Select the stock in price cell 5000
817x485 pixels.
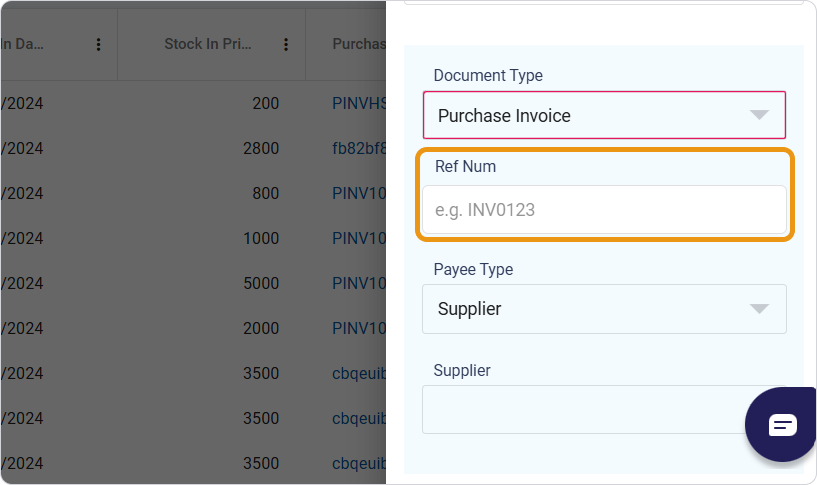click(x=261, y=283)
